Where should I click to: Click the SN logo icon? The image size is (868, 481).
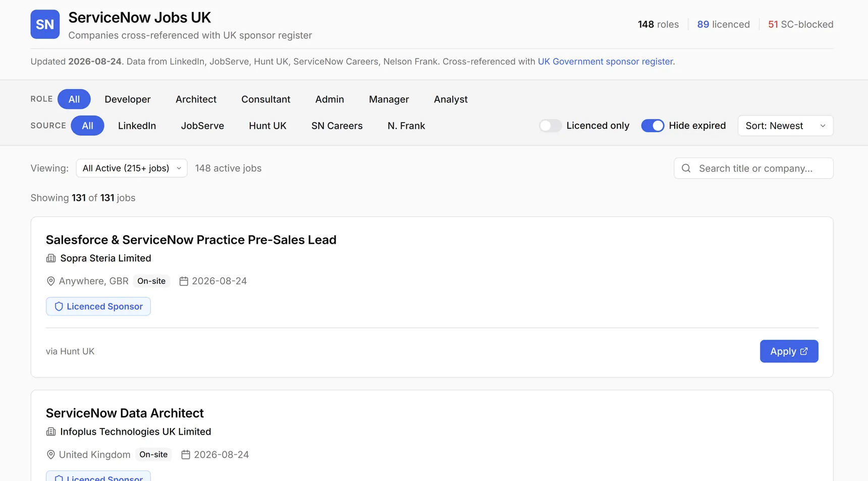tap(45, 24)
